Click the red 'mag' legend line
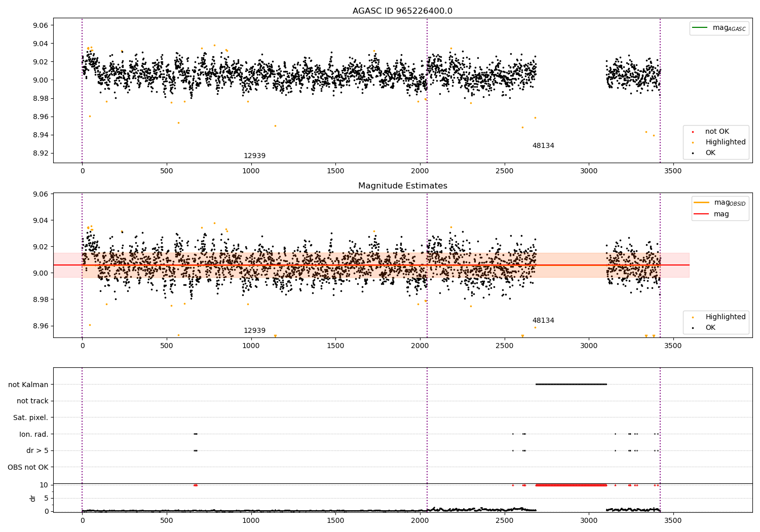The width and height of the screenshot is (760, 532). [x=702, y=214]
